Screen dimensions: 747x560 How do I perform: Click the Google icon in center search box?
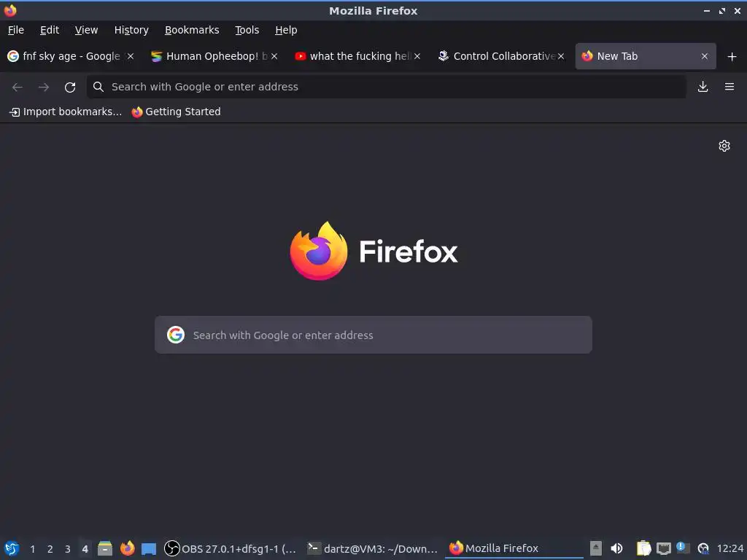[x=176, y=335]
